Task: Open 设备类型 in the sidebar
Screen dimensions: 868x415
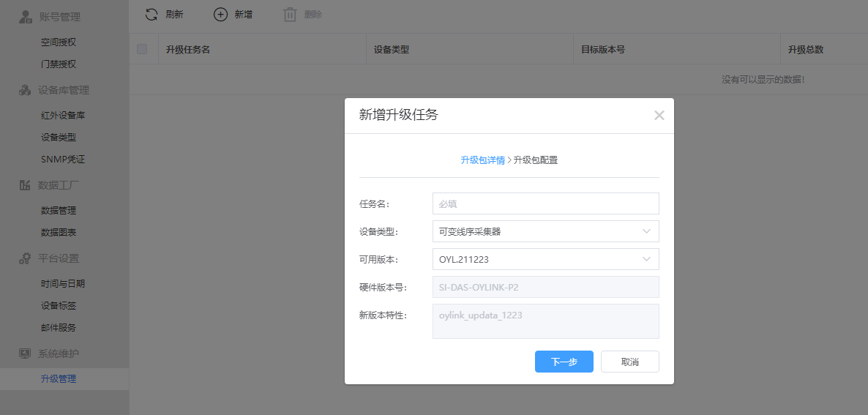Action: pyautogui.click(x=59, y=137)
